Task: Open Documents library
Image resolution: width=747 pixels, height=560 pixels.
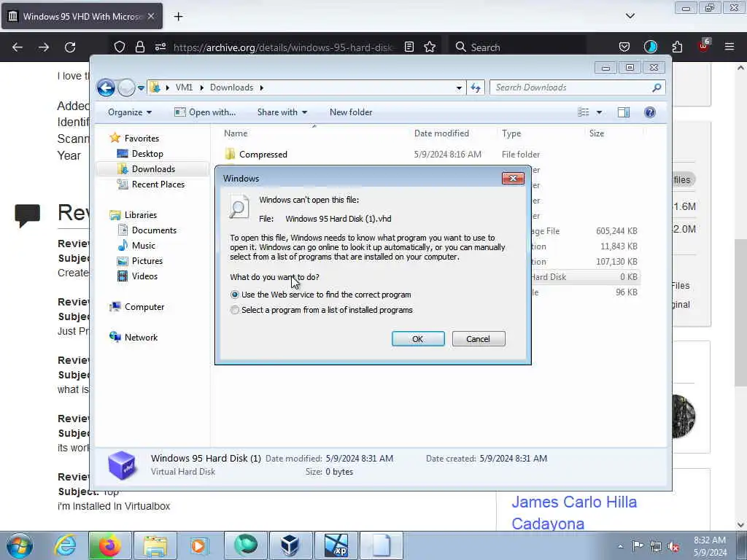Action: coord(154,230)
